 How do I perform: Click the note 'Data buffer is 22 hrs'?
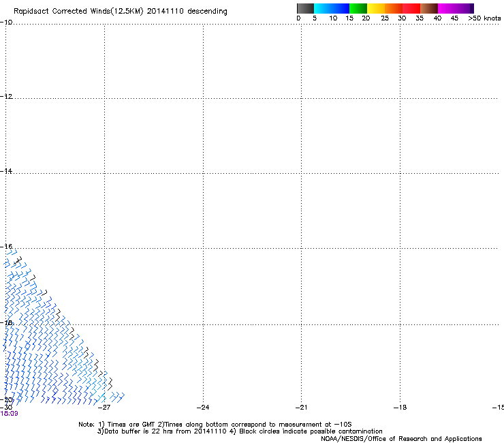[138, 431]
